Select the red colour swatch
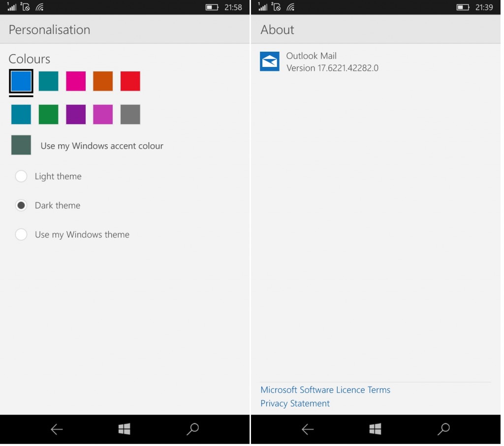Image resolution: width=504 pixels, height=446 pixels. pyautogui.click(x=130, y=81)
